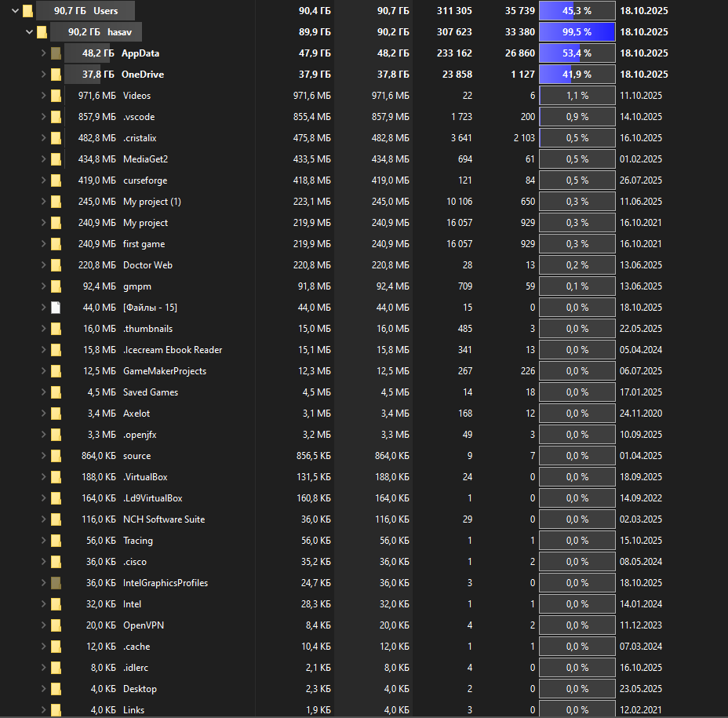Expand the Videos folder arrow
728x718 pixels.
43,96
